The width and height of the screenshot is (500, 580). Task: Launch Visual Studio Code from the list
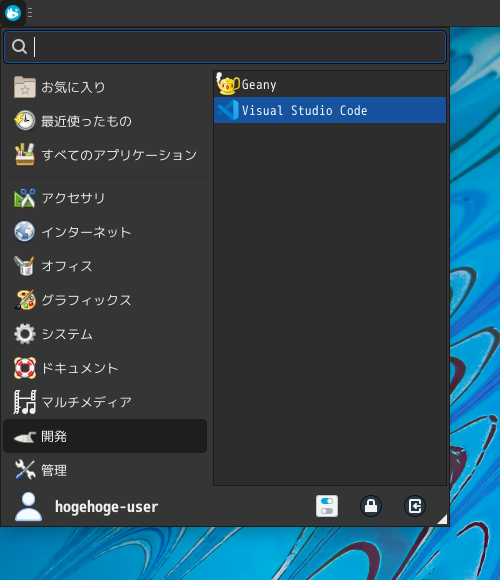tap(330, 110)
